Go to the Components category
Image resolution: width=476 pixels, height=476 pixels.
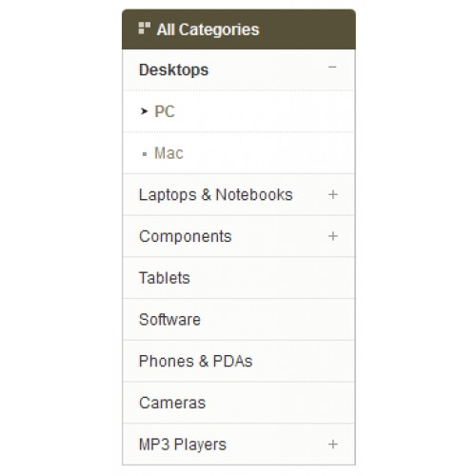[186, 236]
